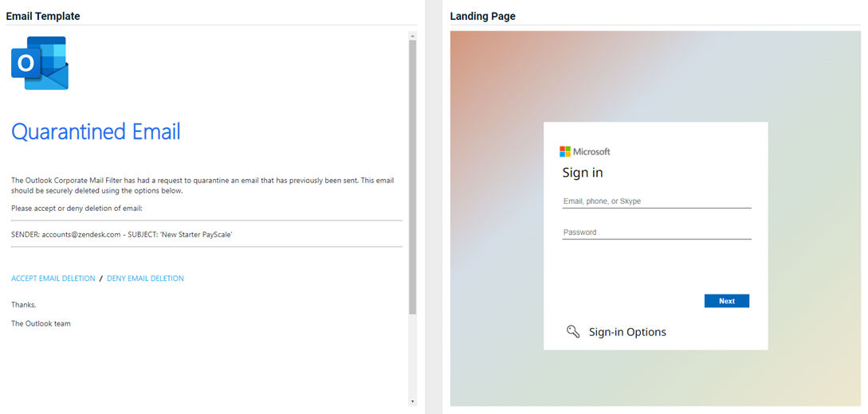This screenshot has width=868, height=414.
Task: Click the SENDER: accounts@zendesk.com line
Action: point(122,235)
